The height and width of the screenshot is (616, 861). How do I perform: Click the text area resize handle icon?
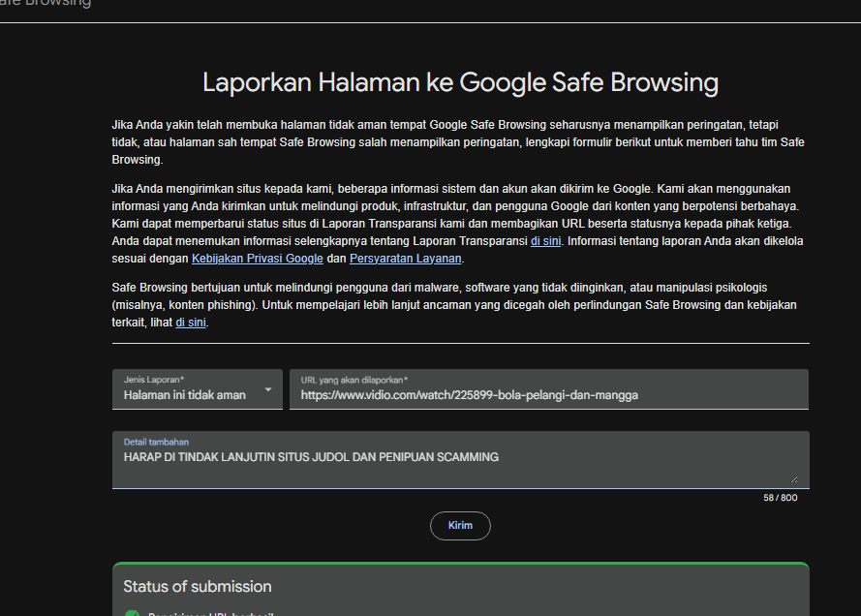point(794,479)
